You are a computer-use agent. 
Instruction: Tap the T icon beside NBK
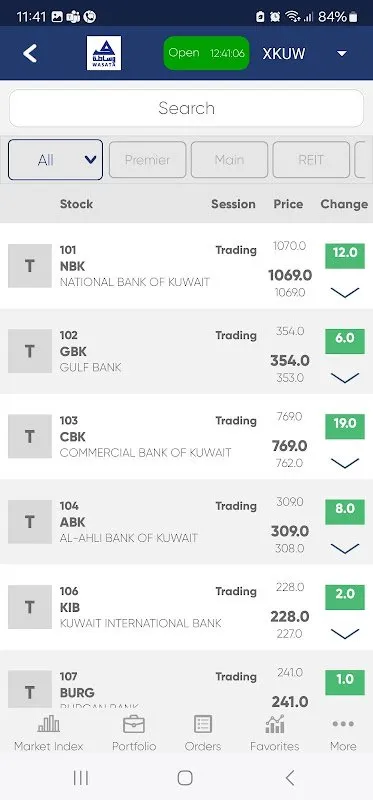[x=30, y=266]
